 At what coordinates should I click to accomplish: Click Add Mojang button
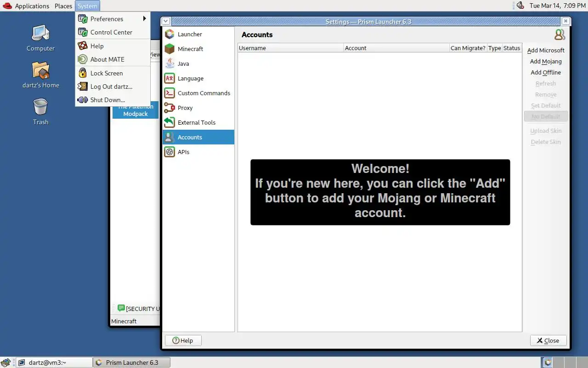coord(546,61)
